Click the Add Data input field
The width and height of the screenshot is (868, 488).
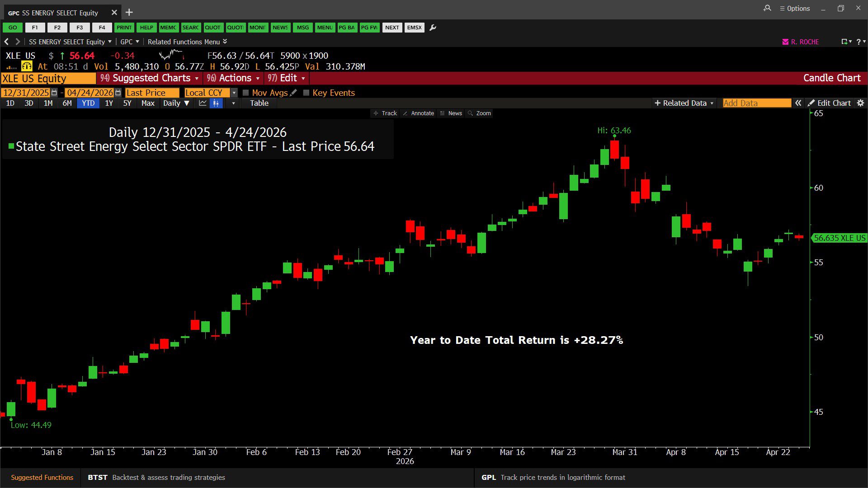click(x=756, y=103)
